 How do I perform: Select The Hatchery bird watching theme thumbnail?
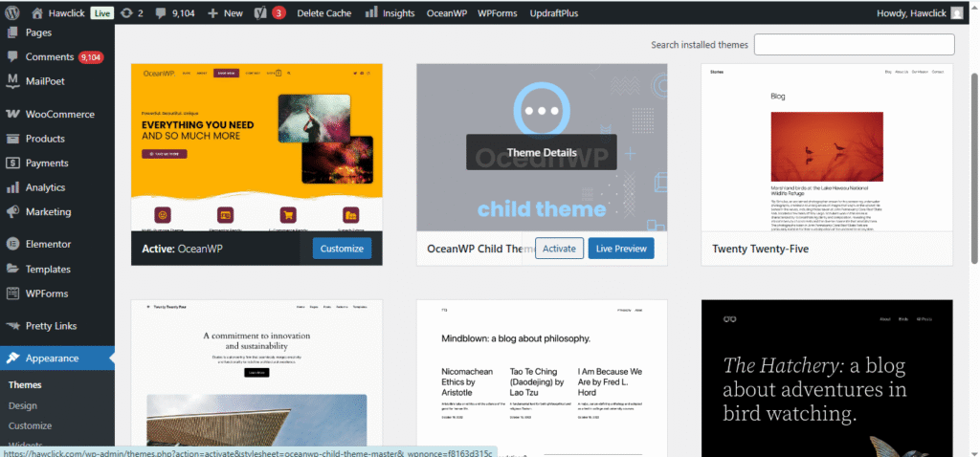(x=827, y=379)
